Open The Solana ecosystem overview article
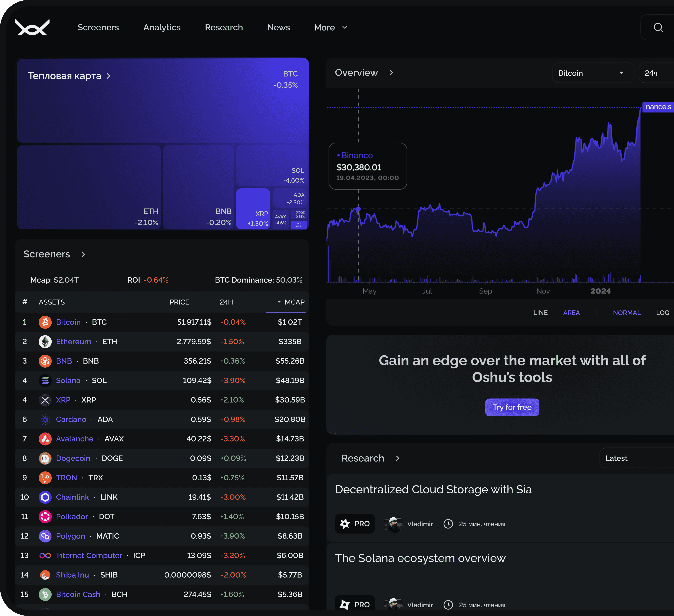 (420, 558)
